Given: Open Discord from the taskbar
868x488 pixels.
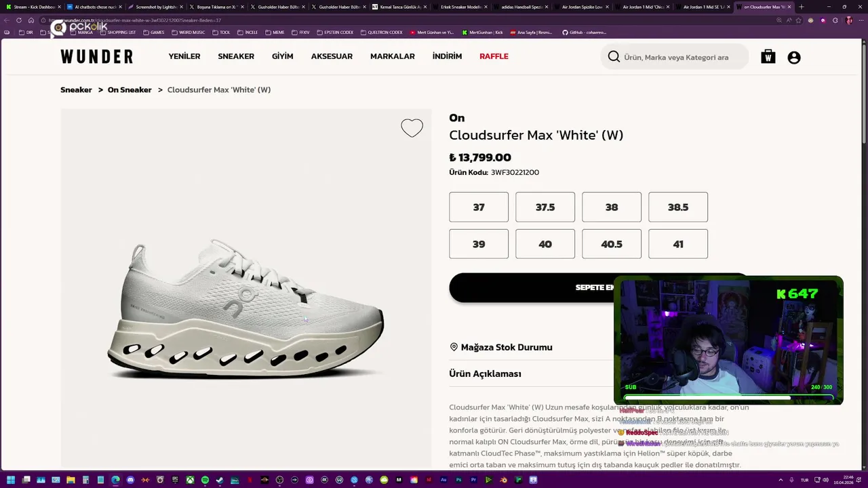Looking at the screenshot, I should point(130,480).
